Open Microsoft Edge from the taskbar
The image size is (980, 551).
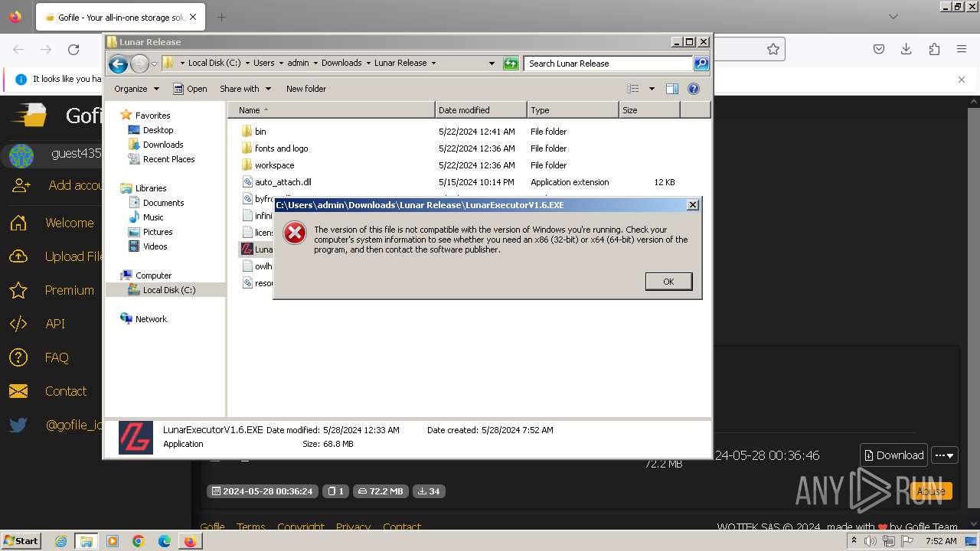165,541
